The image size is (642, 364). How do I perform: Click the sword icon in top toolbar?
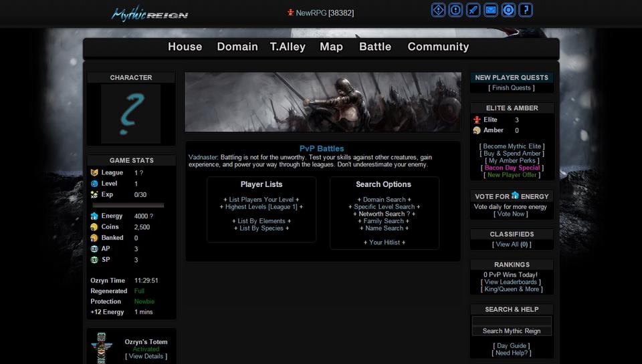[x=473, y=10]
